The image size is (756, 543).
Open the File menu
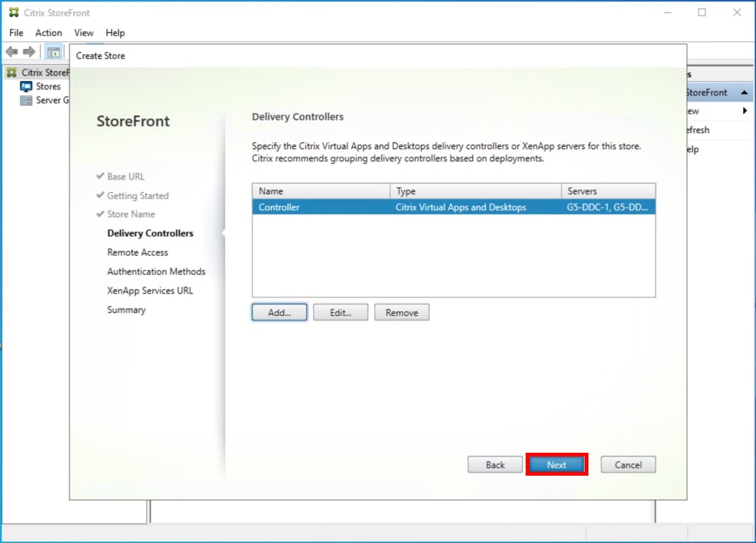pos(16,33)
